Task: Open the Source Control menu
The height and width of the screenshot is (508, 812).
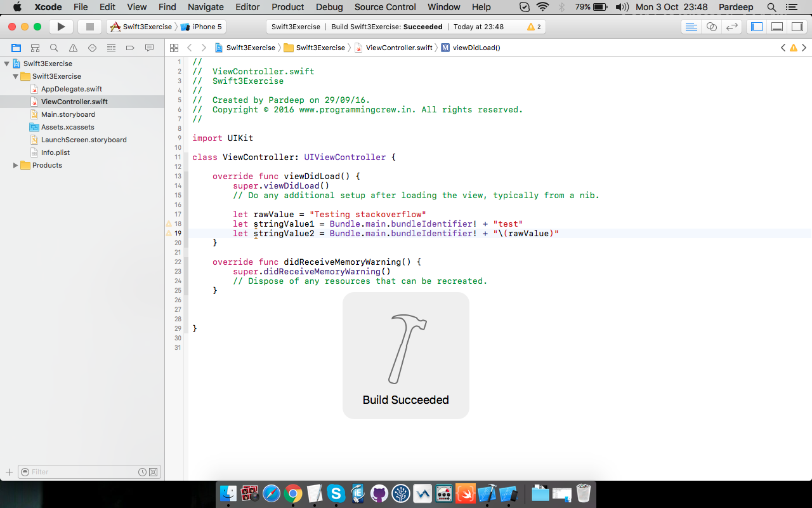Action: click(x=385, y=7)
